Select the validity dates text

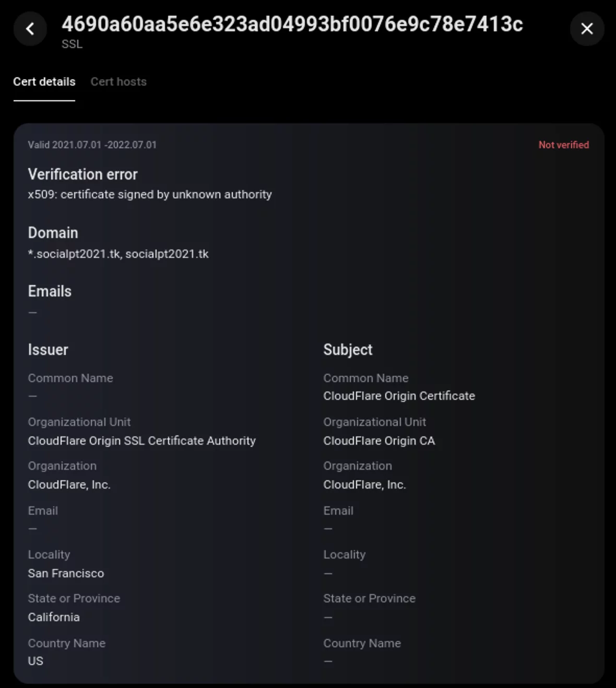pos(93,145)
